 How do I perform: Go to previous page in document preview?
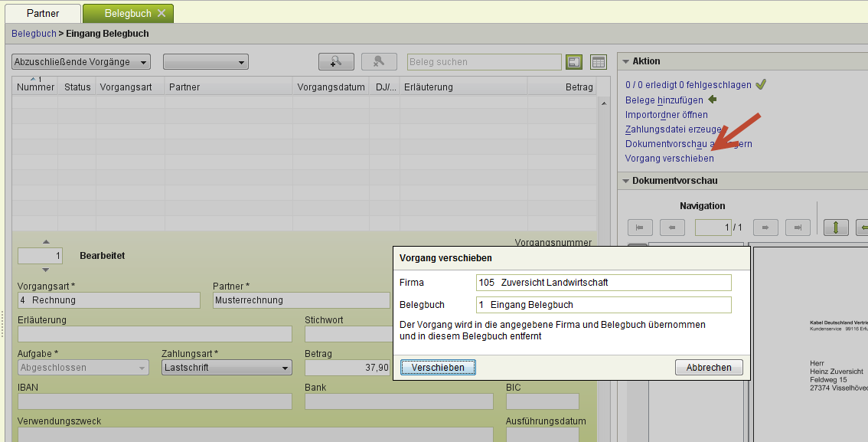click(671, 228)
